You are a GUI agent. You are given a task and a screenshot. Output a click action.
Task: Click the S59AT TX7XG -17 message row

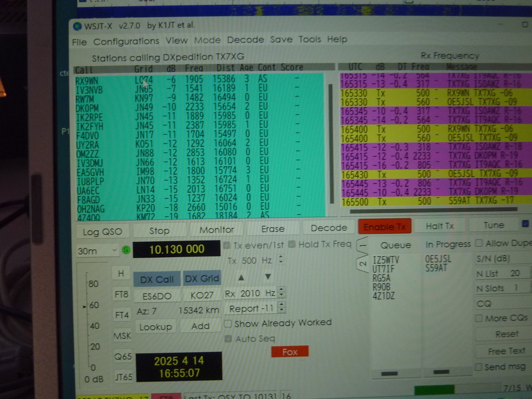coord(436,201)
